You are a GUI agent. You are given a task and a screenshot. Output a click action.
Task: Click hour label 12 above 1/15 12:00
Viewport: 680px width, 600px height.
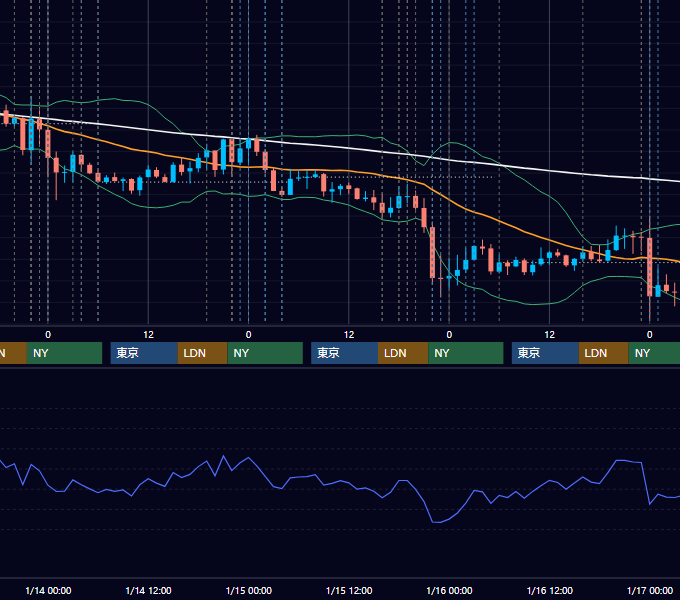[349, 335]
